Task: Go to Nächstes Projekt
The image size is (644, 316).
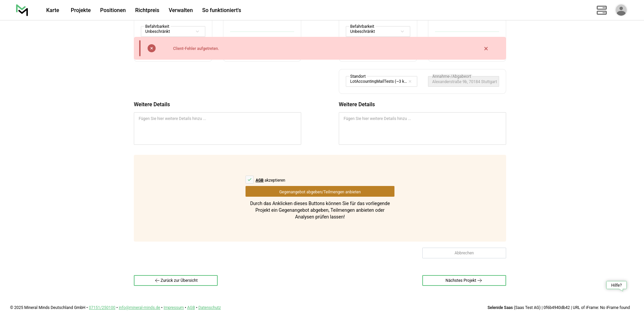Action: (464, 280)
